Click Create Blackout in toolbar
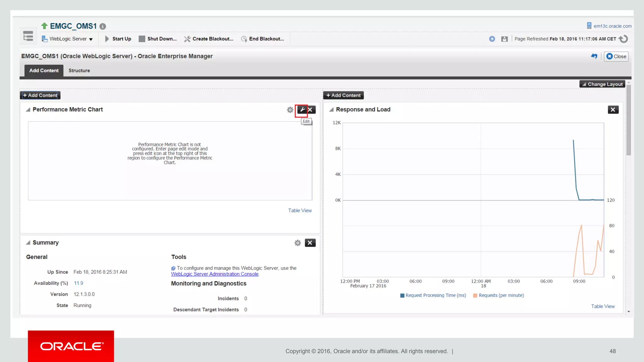Viewport: 644px width, 362px height. coord(209,39)
